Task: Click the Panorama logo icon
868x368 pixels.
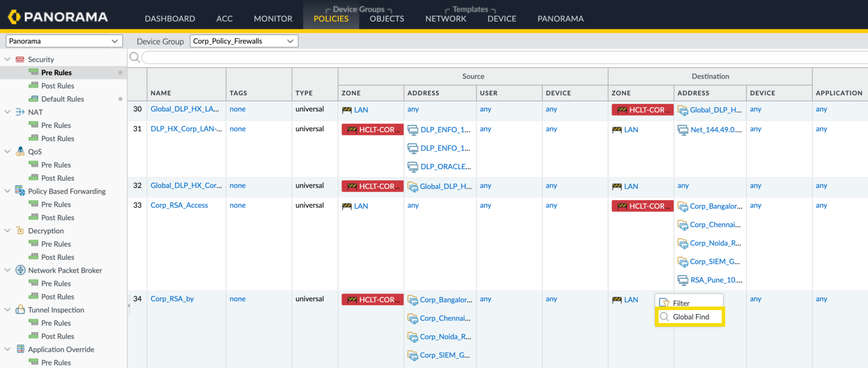Action: (14, 17)
